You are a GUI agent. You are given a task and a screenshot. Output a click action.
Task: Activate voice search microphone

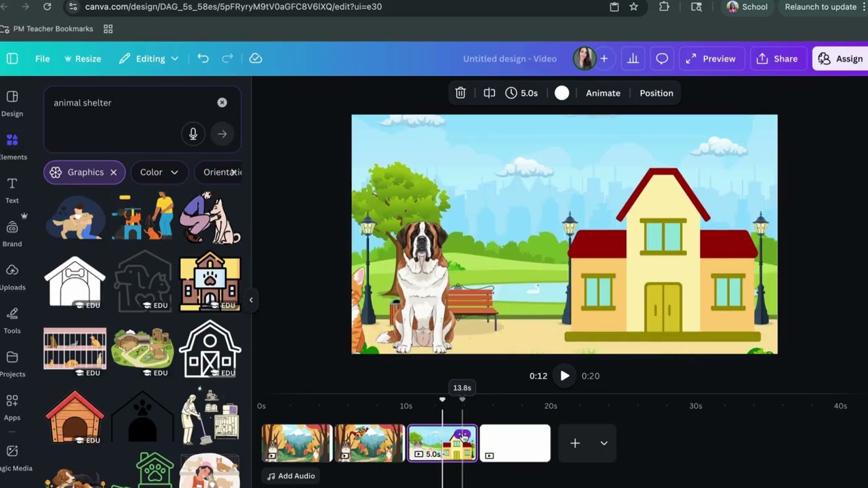(x=193, y=134)
